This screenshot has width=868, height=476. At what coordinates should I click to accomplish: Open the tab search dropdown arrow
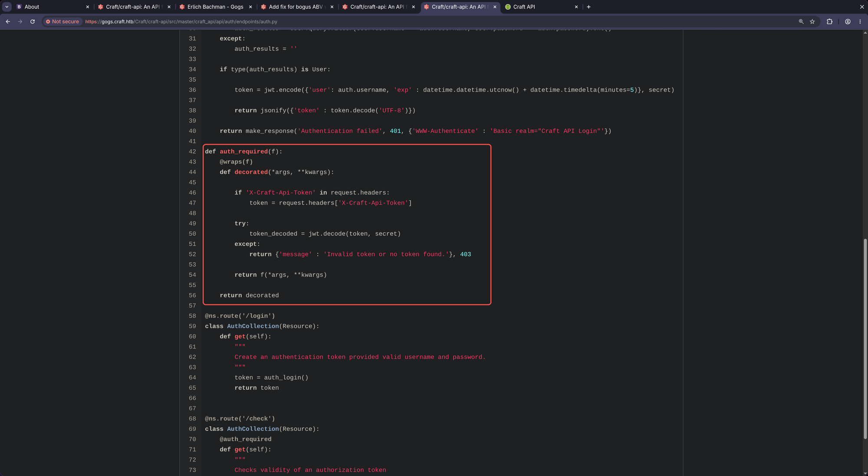point(7,7)
